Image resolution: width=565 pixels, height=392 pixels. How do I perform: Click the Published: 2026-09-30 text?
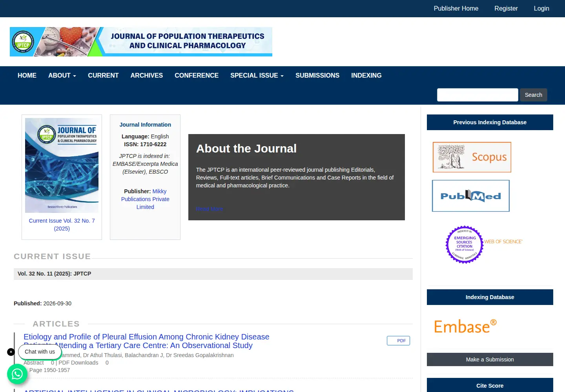pos(43,303)
